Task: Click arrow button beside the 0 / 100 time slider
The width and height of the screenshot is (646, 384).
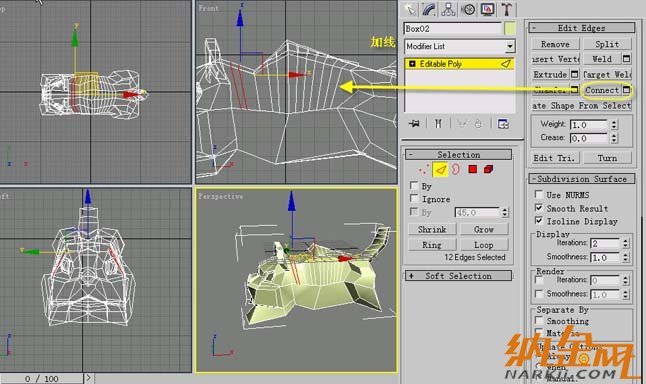Action: click(x=89, y=378)
